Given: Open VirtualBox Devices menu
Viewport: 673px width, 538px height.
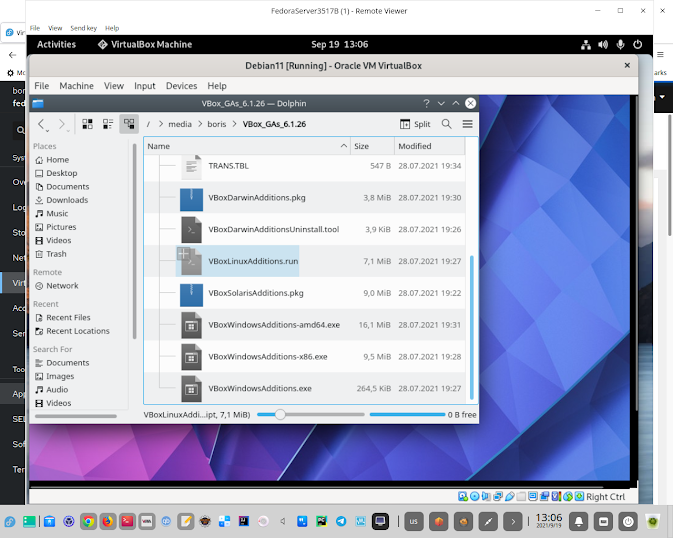Looking at the screenshot, I should pos(182,86).
